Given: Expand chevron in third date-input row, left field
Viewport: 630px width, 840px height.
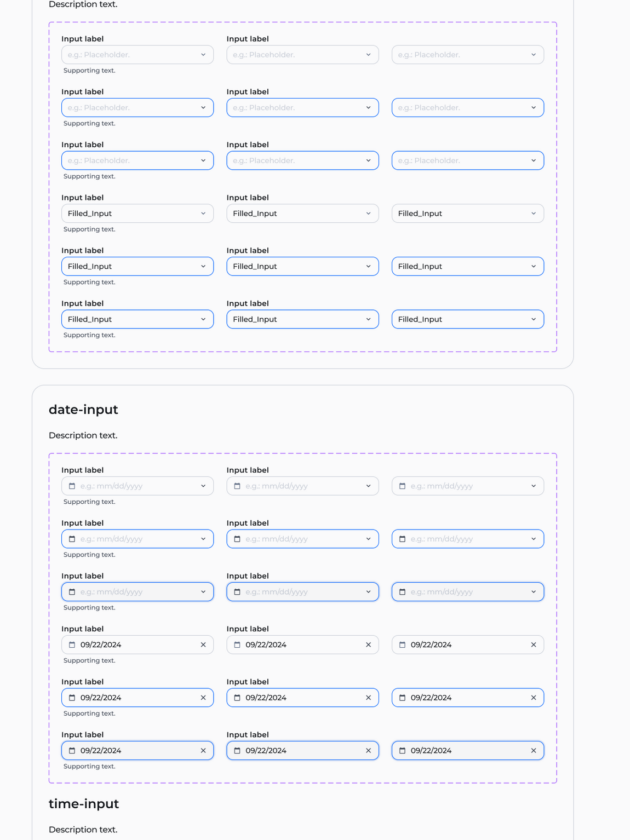Looking at the screenshot, I should click(203, 592).
